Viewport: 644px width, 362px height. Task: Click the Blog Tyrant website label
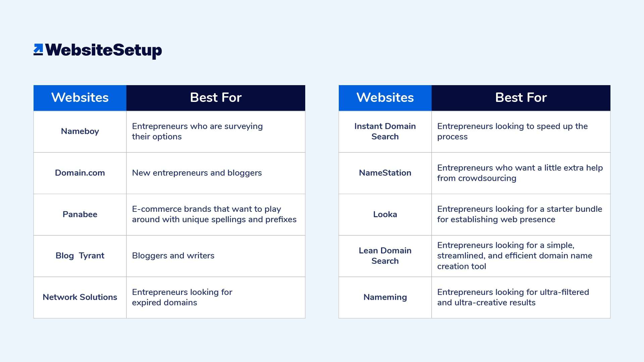click(79, 255)
